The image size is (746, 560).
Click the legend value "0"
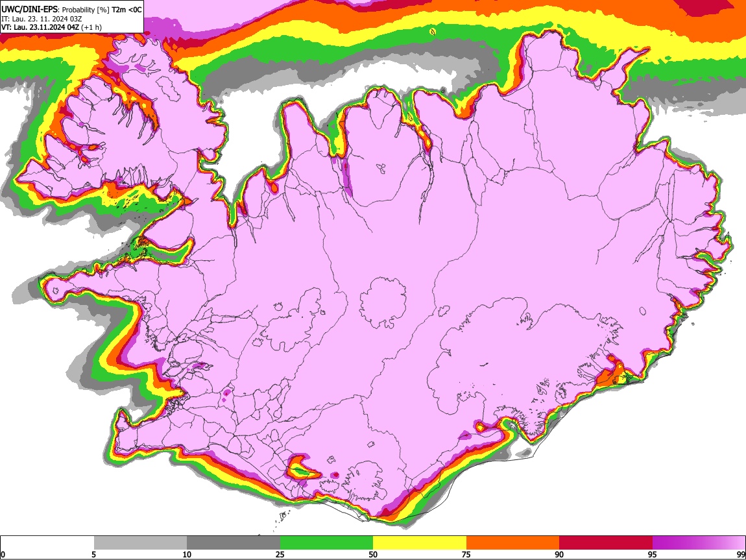[3, 554]
